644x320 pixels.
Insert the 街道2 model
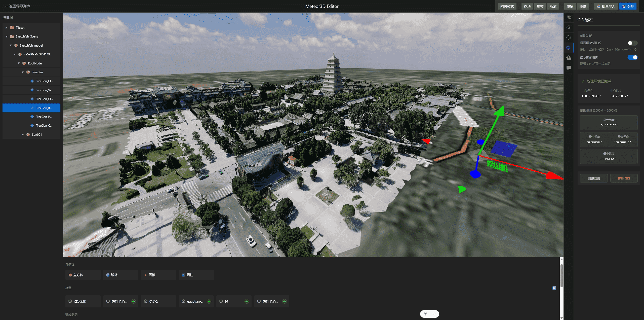pyautogui.click(x=158, y=301)
